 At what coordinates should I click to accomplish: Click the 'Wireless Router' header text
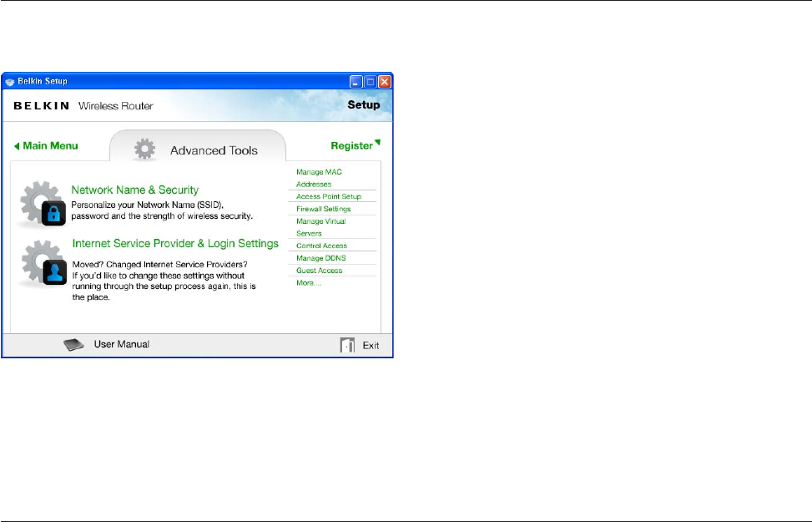click(115, 106)
